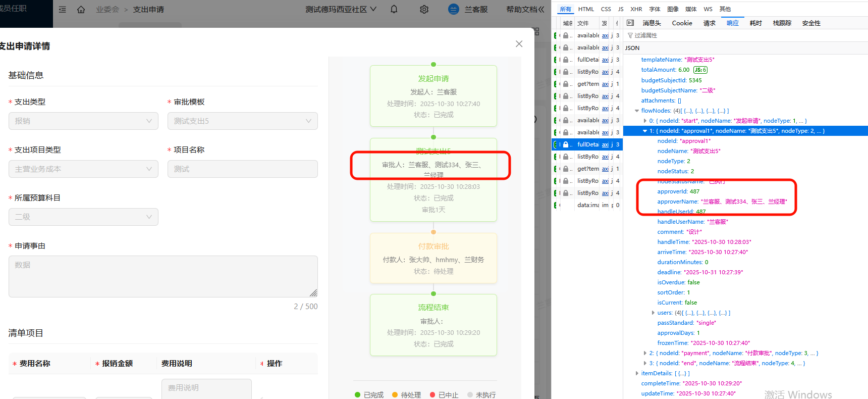Select the XHR network filter tab
The image size is (868, 399).
(x=636, y=9)
